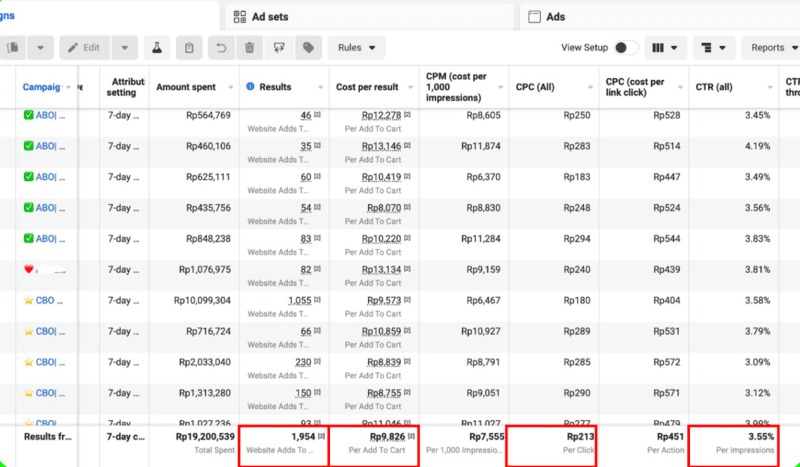Screen dimensions: 800x467
Task: Click the star icon in Rp716,724 row
Action: point(29,331)
